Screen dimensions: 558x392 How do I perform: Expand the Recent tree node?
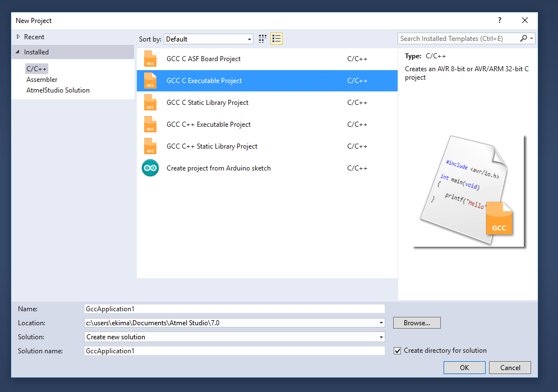18,36
